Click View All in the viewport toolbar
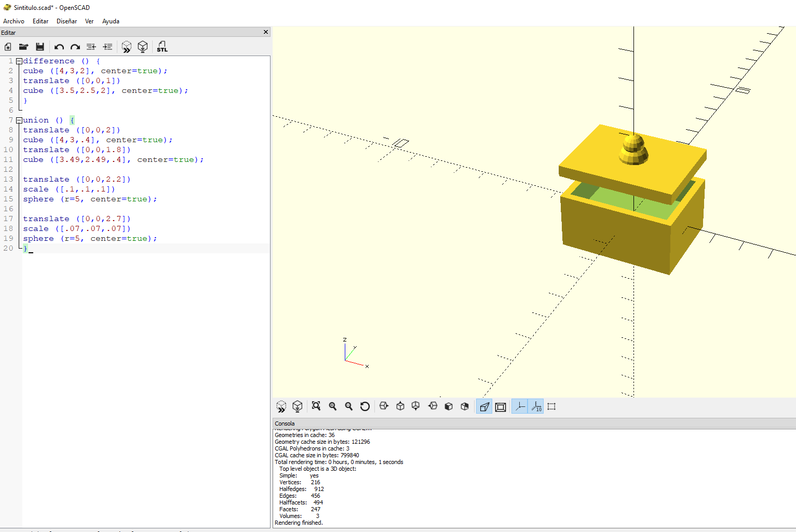Image resolution: width=796 pixels, height=532 pixels. 316,406
